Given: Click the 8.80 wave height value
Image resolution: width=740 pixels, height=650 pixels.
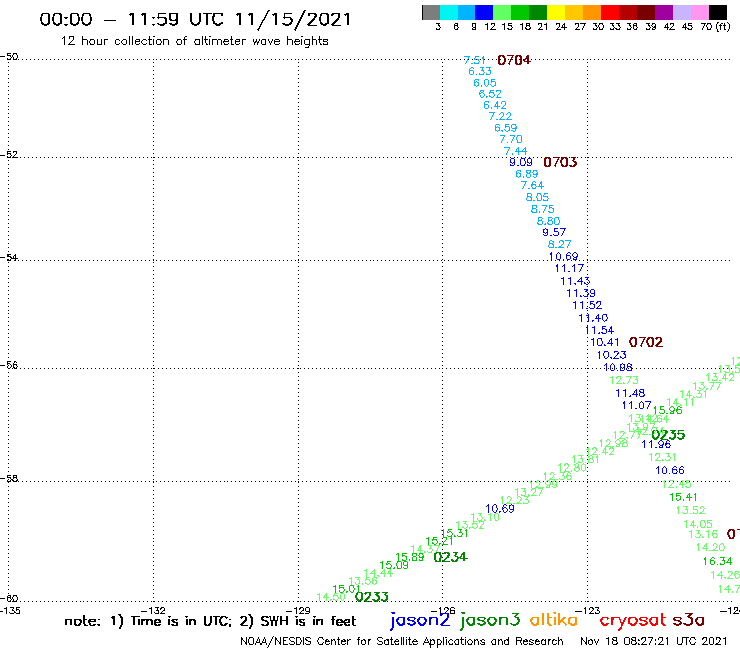Looking at the screenshot, I should pos(548,221).
